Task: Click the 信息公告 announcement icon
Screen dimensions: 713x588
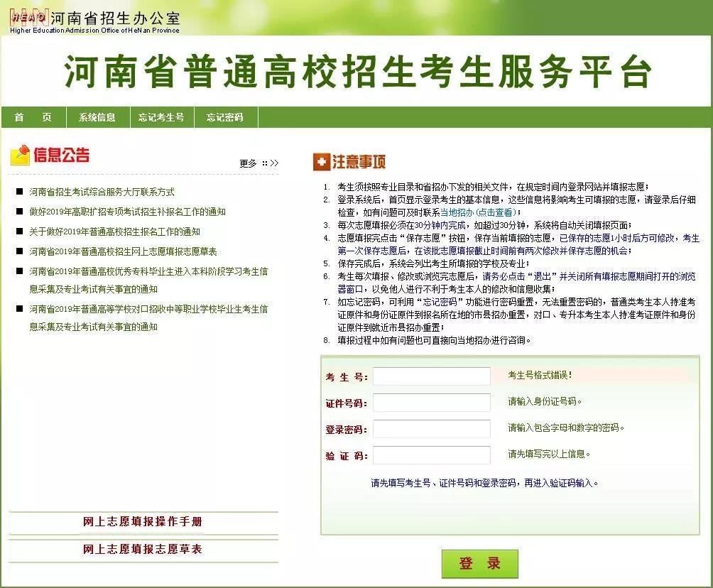Action: coord(20,156)
